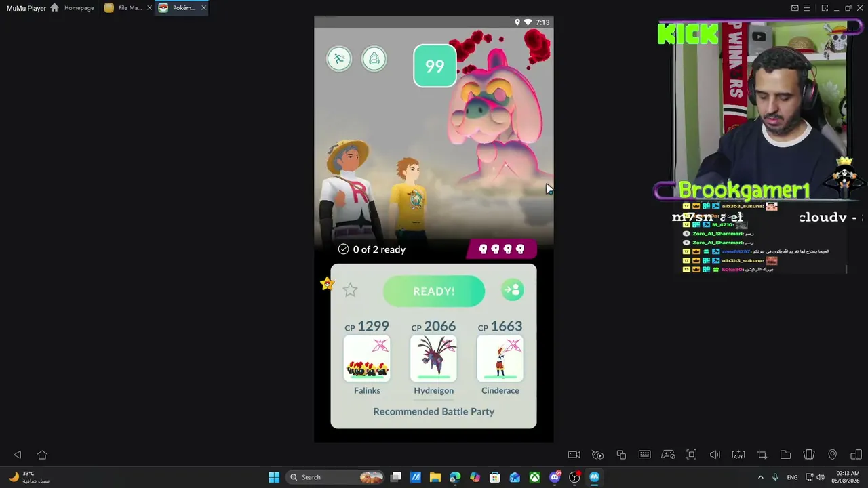The width and height of the screenshot is (868, 488).
Task: Open the operation recorder macro icon
Action: pos(597,455)
